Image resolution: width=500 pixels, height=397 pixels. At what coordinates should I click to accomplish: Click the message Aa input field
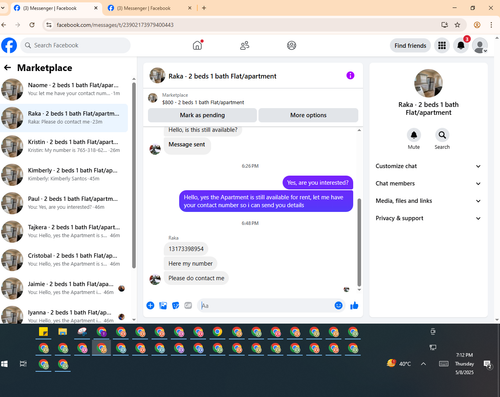click(265, 305)
